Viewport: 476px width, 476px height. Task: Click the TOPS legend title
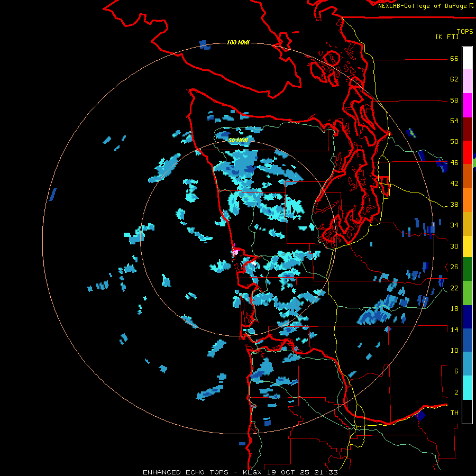(465, 31)
